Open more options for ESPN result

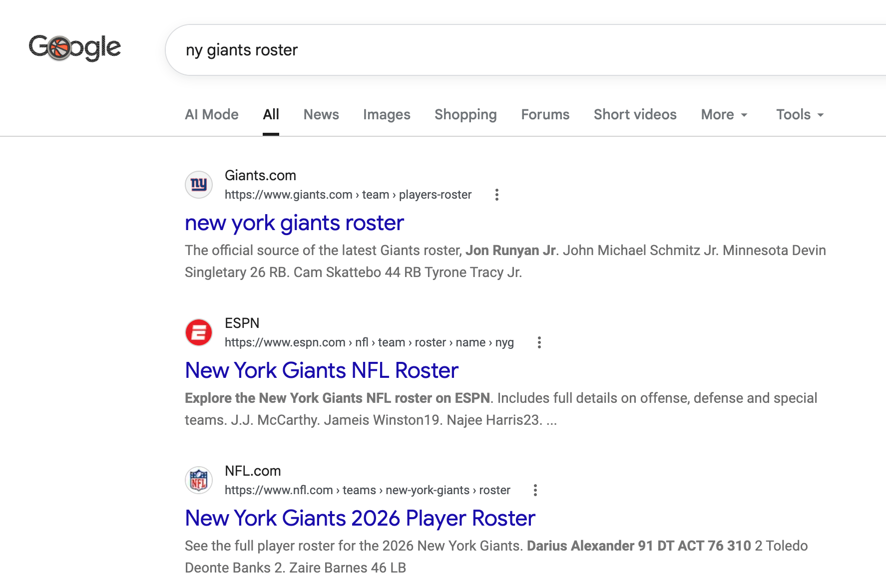click(x=539, y=342)
